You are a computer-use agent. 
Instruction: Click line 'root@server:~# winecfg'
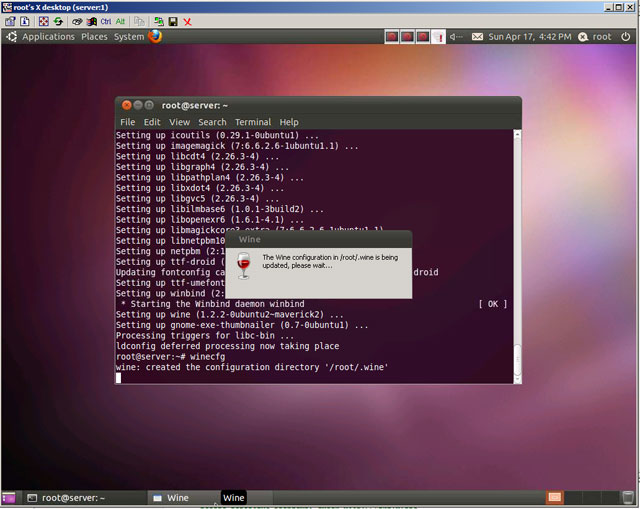(170, 357)
